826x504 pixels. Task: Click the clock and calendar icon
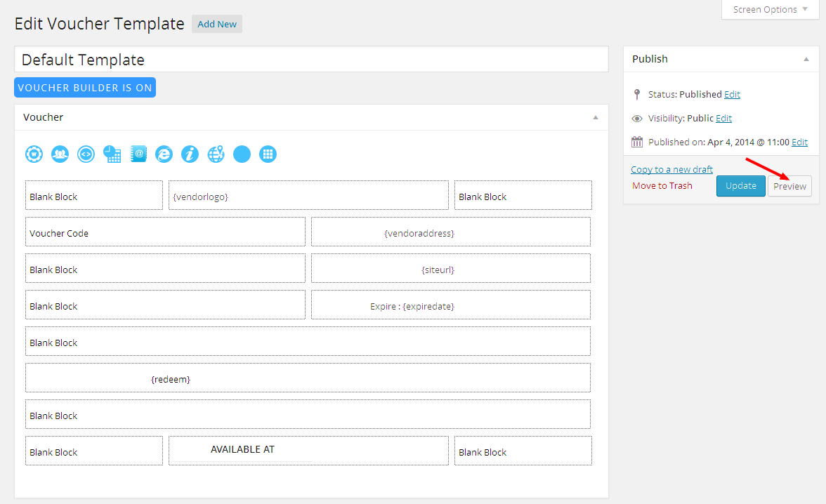click(x=112, y=154)
